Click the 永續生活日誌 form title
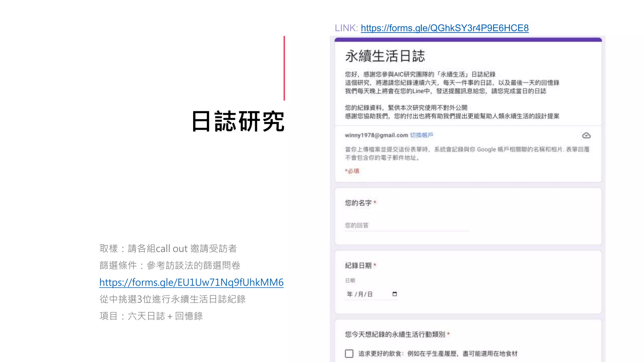The image size is (644, 362). 385,56
